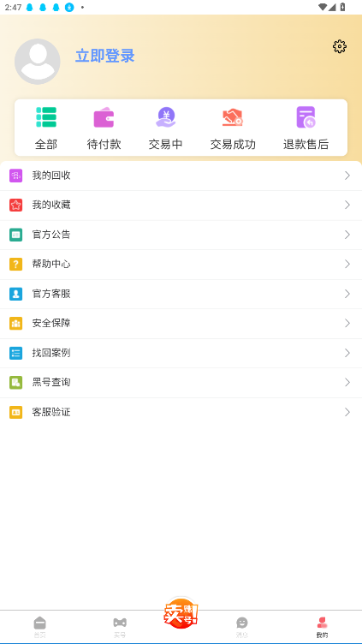Screen dimensions: 362x644
Task: Expand 安全保障 chevron arrow
Action: (x=347, y=323)
